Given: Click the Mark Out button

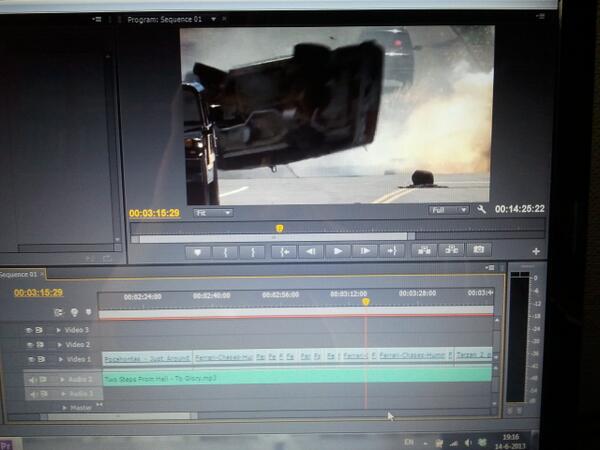Looking at the screenshot, I should click(253, 252).
